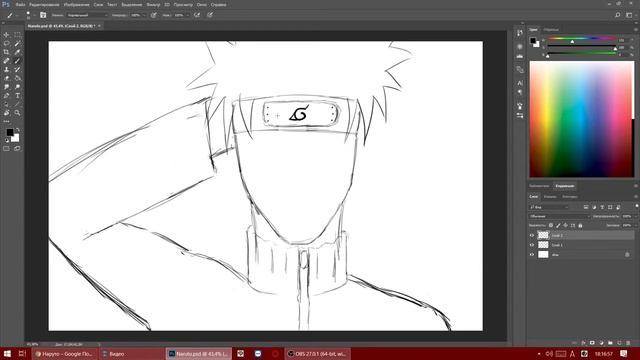Select the Hand tool

point(6,113)
